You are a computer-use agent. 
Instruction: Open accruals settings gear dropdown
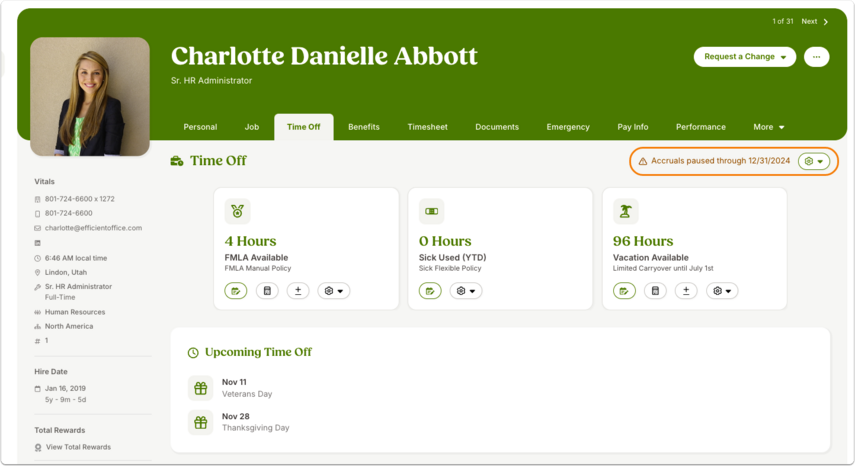tap(814, 161)
